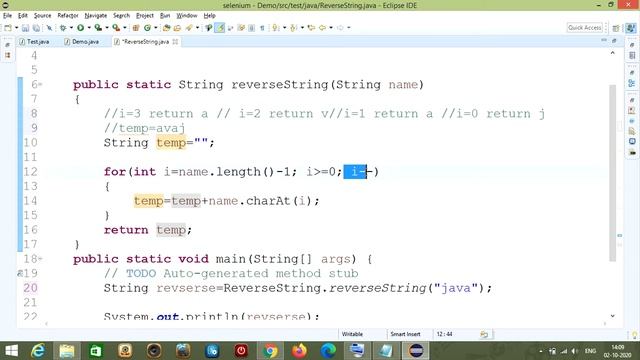Screen dimensions: 640x360
Task: Toggle Mark Occurrences highlighted button
Action: click(x=220, y=28)
